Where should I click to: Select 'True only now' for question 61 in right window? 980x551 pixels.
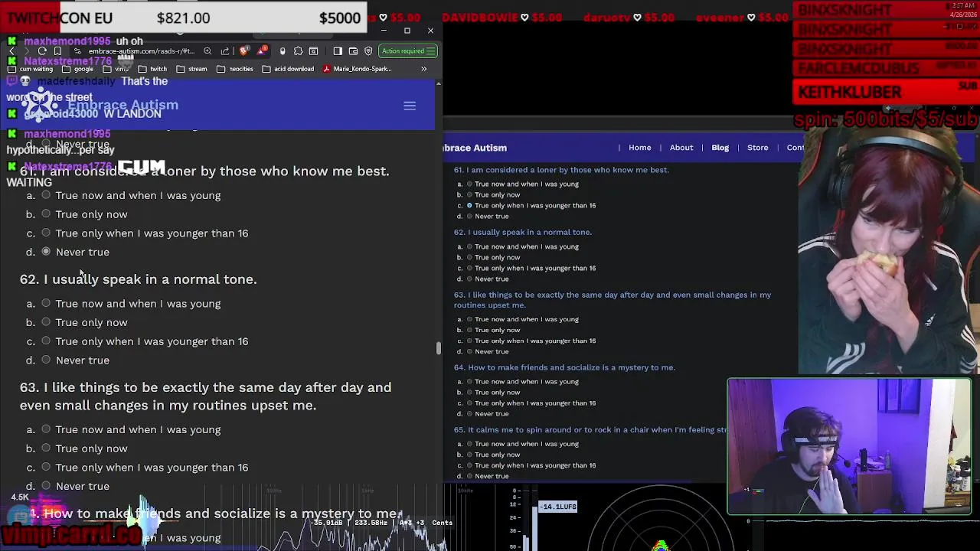click(469, 194)
